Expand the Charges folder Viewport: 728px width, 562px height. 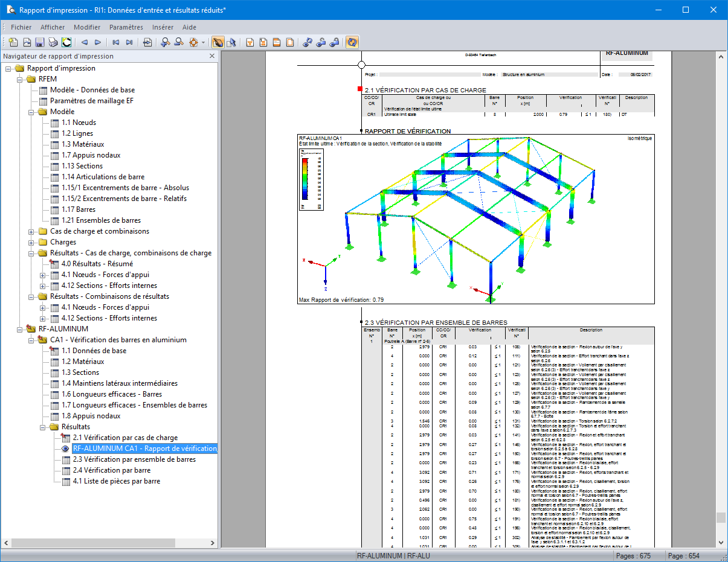click(x=31, y=242)
